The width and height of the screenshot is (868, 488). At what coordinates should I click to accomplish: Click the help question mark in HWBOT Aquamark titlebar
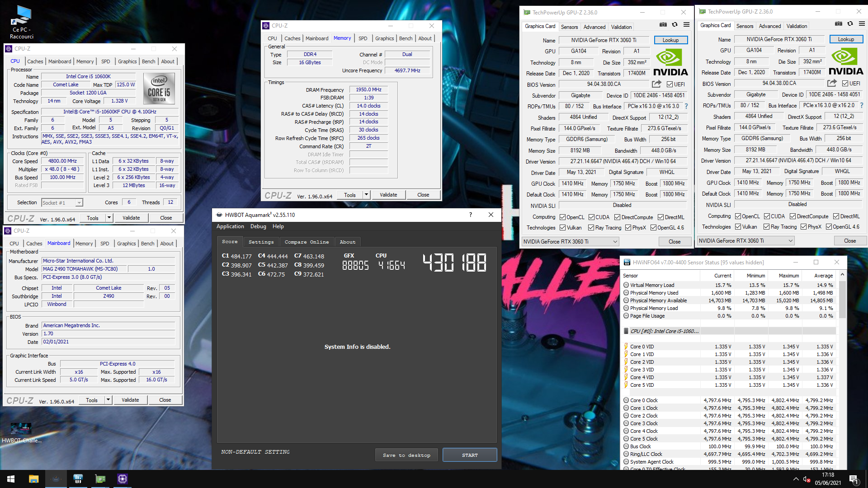click(x=470, y=215)
